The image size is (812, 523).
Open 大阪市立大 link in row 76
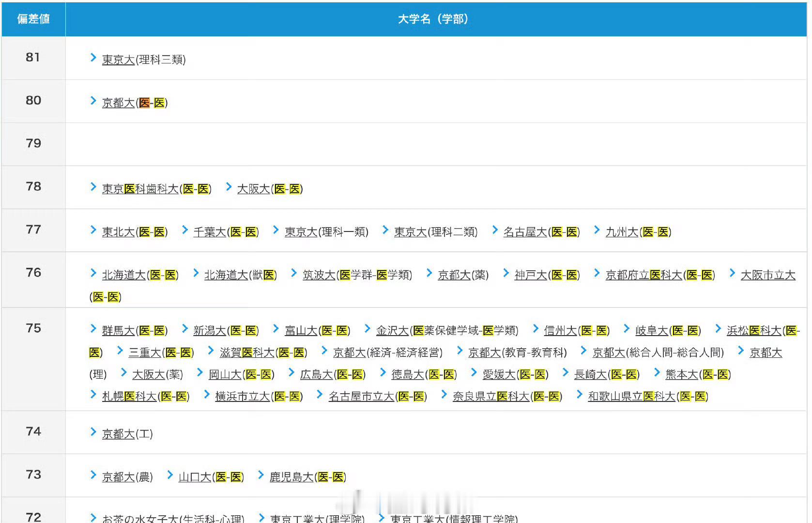(x=768, y=275)
